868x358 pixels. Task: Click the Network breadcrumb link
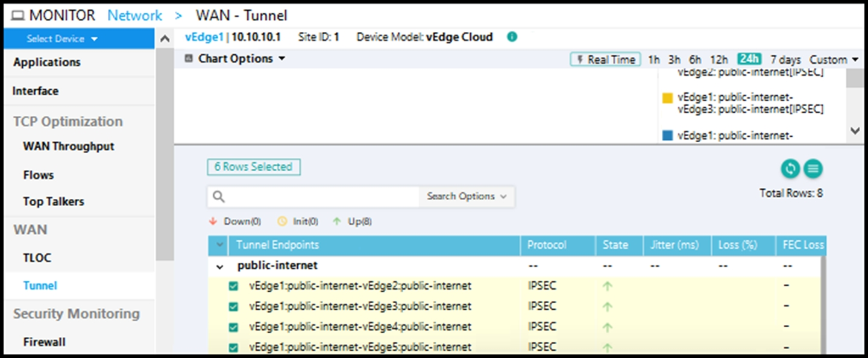134,15
